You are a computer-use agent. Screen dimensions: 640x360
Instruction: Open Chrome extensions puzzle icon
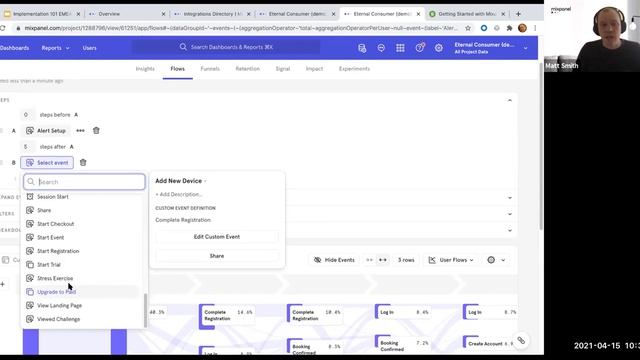(x=509, y=28)
